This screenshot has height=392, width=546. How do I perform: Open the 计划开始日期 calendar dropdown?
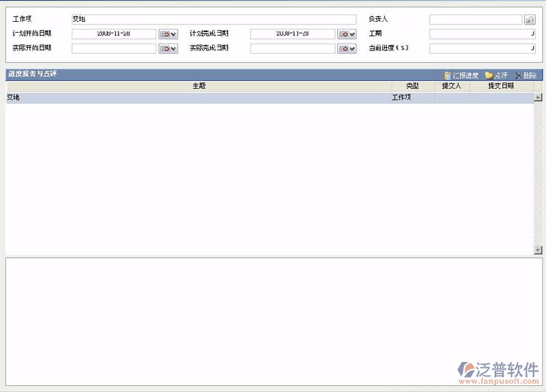(x=168, y=34)
